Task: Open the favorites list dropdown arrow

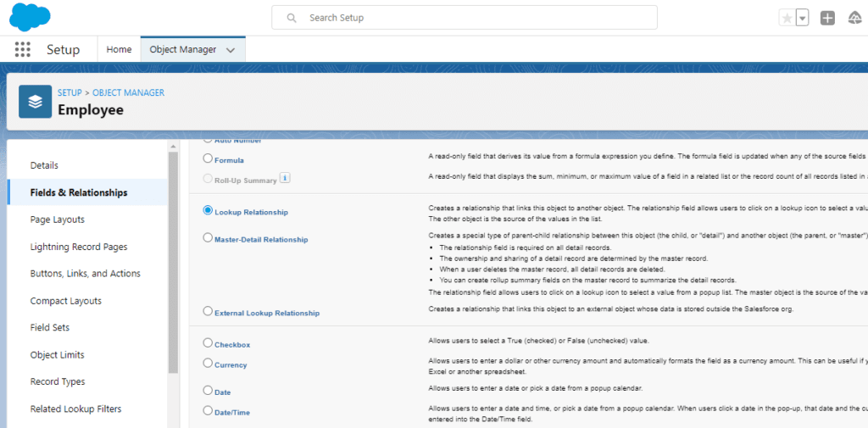Action: pyautogui.click(x=803, y=19)
